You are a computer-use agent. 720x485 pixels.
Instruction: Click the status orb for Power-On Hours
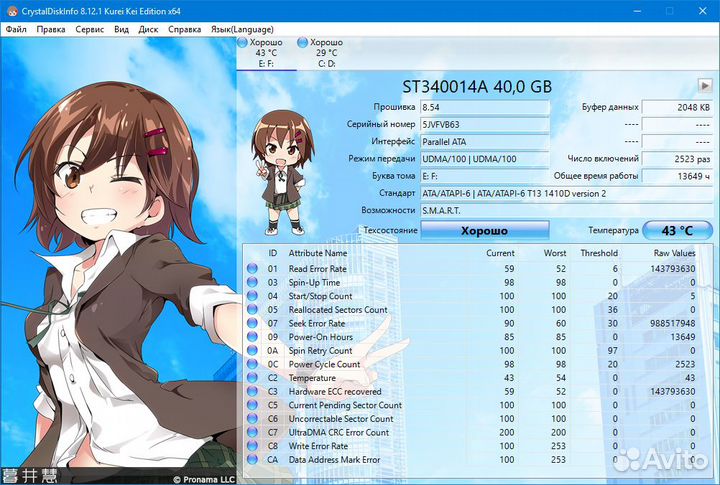[252, 337]
